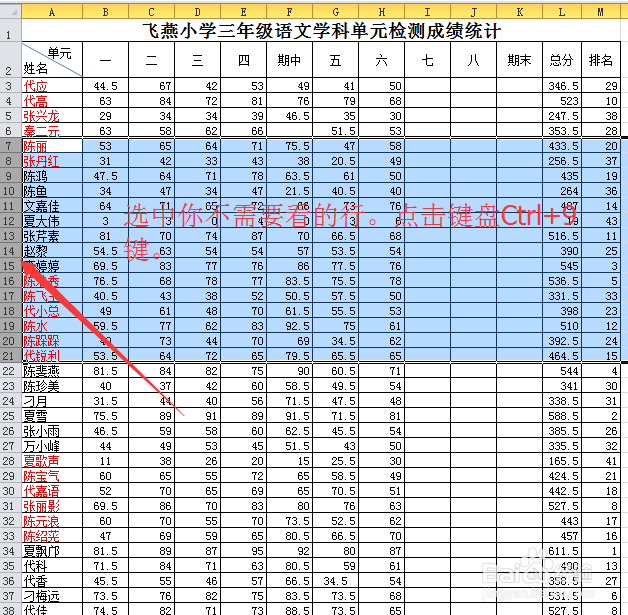Click total score 346.5 for 代应

pyautogui.click(x=562, y=85)
